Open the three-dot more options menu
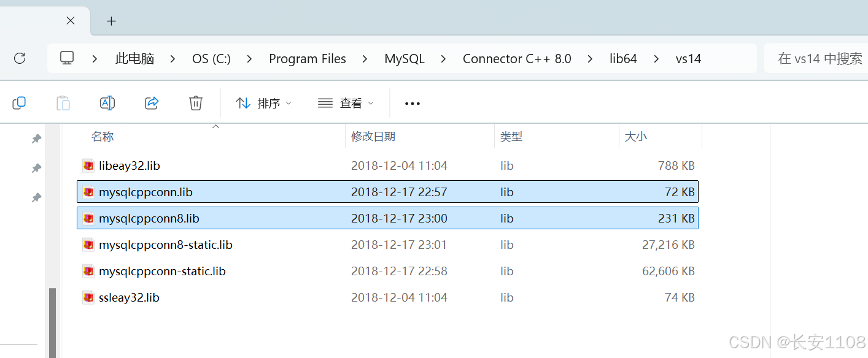Viewport: 868px width, 358px height. (x=413, y=103)
